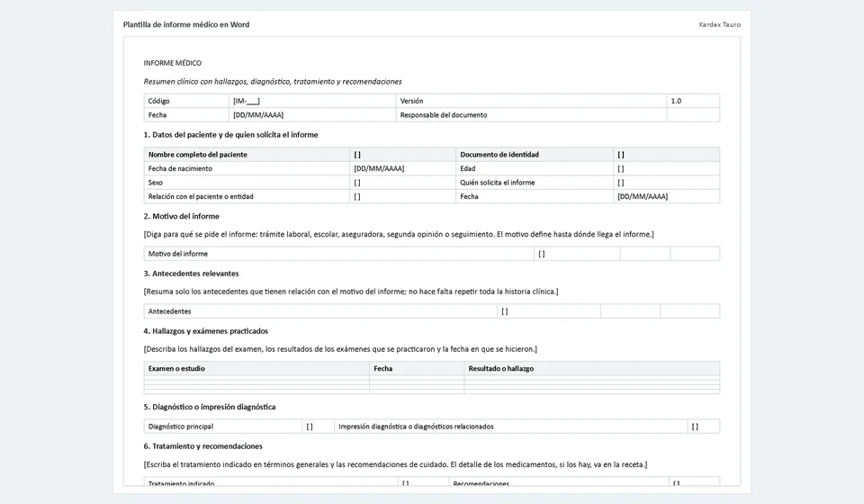
Task: Select heading "1. Datos del paciente y de quien solicita el informe"
Action: (231, 134)
